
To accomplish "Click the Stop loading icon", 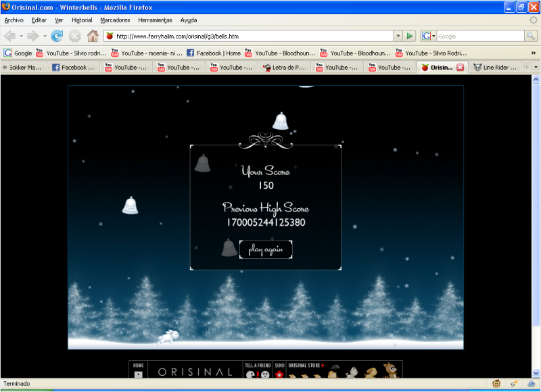I will [x=75, y=36].
